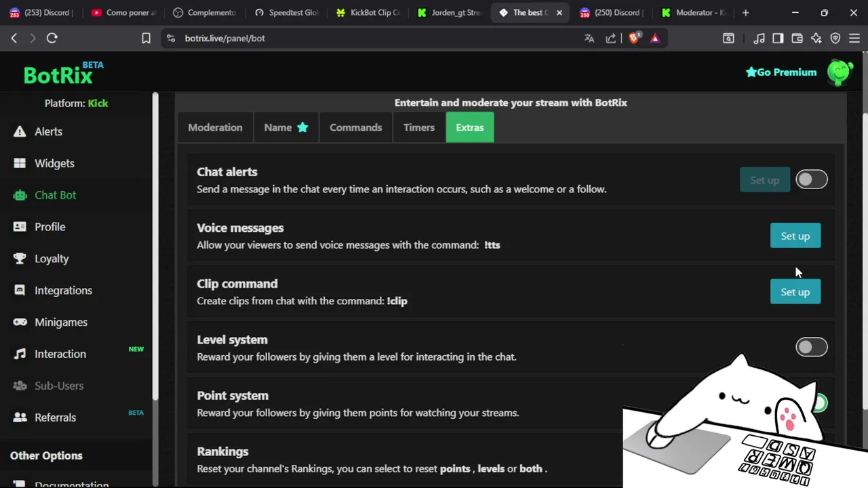This screenshot has width=868, height=488.
Task: Click the browser back arrow
Action: [x=14, y=39]
